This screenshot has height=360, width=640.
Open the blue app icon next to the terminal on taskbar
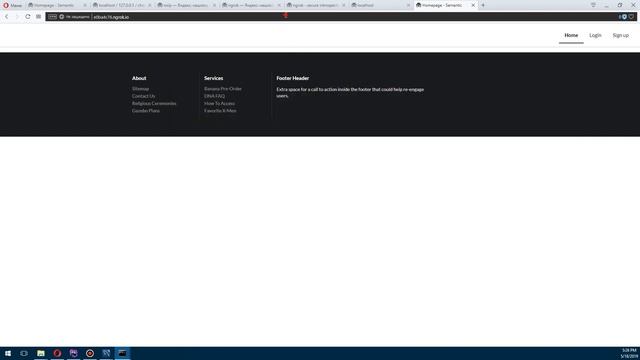coord(106,353)
